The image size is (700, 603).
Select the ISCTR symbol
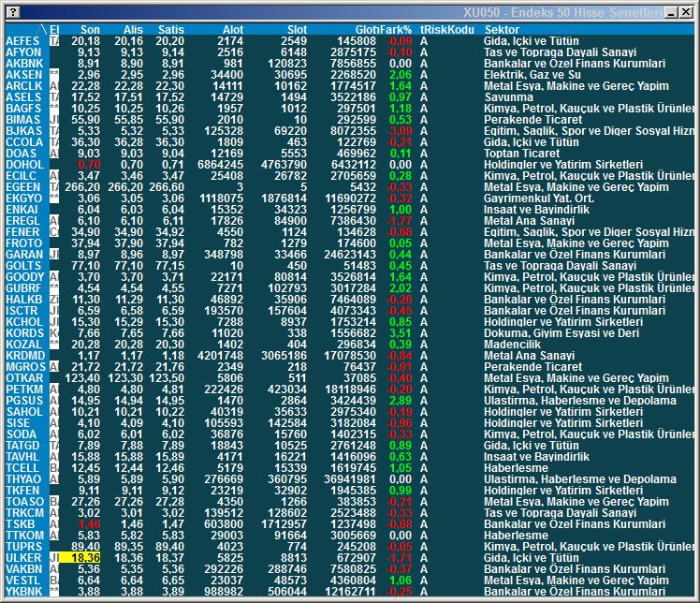22,311
